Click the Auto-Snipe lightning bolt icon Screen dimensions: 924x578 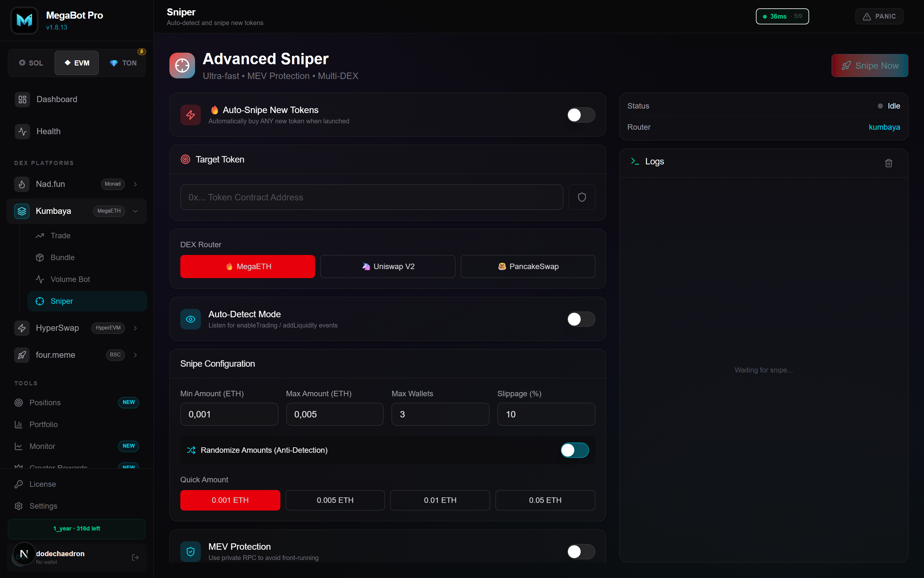pos(191,115)
